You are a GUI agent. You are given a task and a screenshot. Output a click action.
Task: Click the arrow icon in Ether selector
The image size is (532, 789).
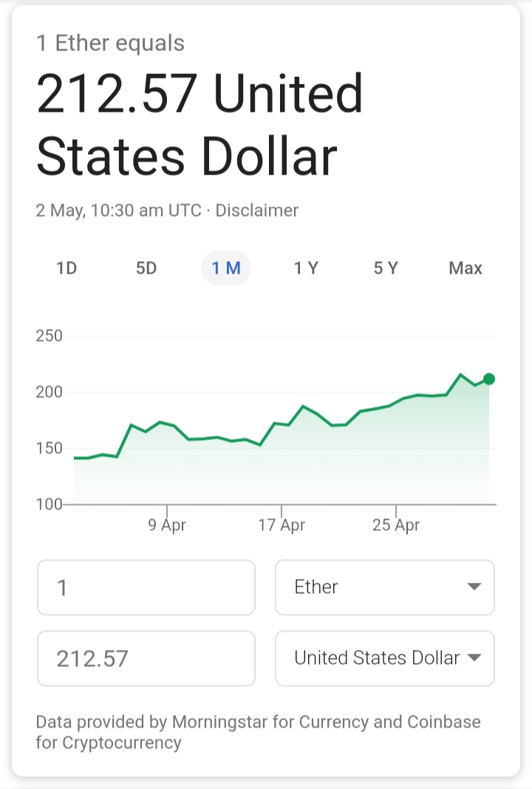[474, 586]
